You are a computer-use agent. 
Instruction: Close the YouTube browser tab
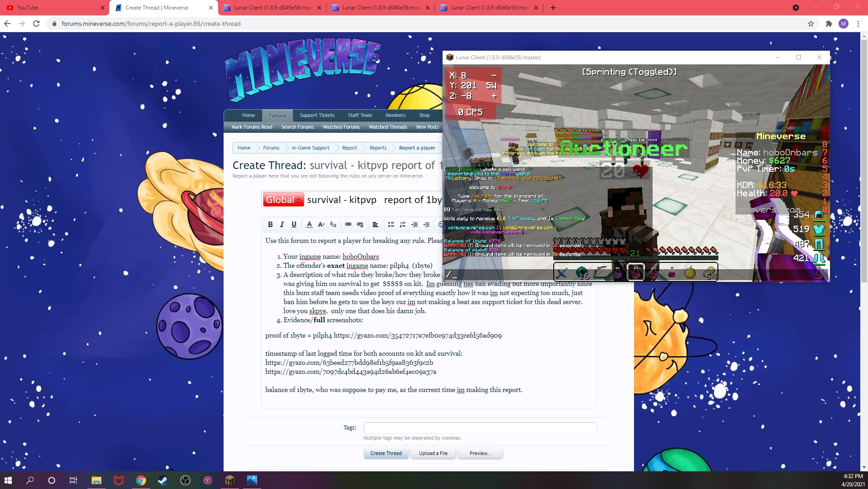[x=102, y=8]
